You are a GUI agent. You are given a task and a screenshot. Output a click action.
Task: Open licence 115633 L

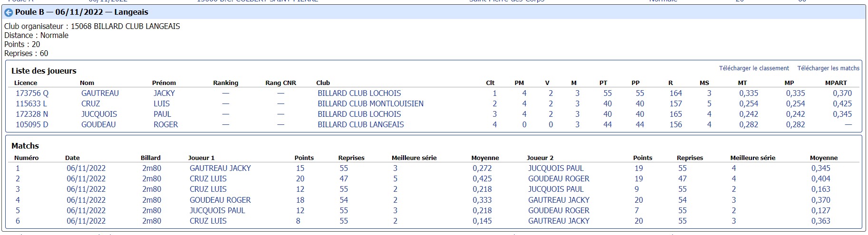click(x=31, y=104)
